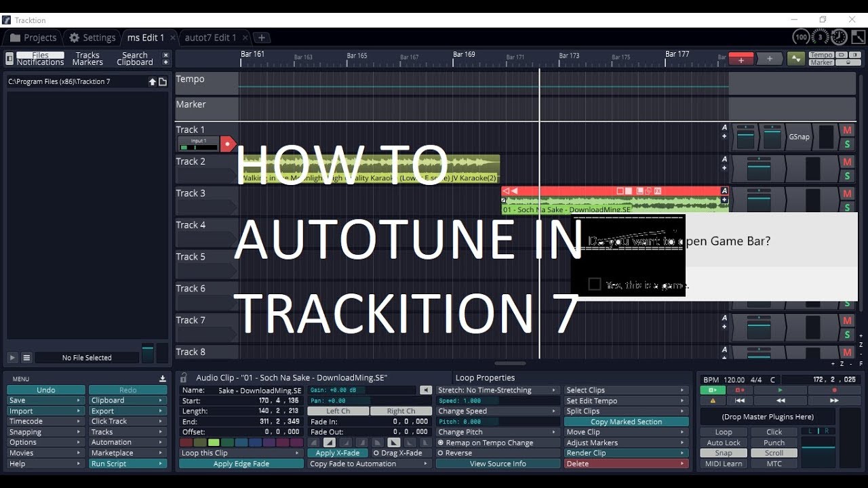Click the Automation A icon on Track 1

point(724,127)
